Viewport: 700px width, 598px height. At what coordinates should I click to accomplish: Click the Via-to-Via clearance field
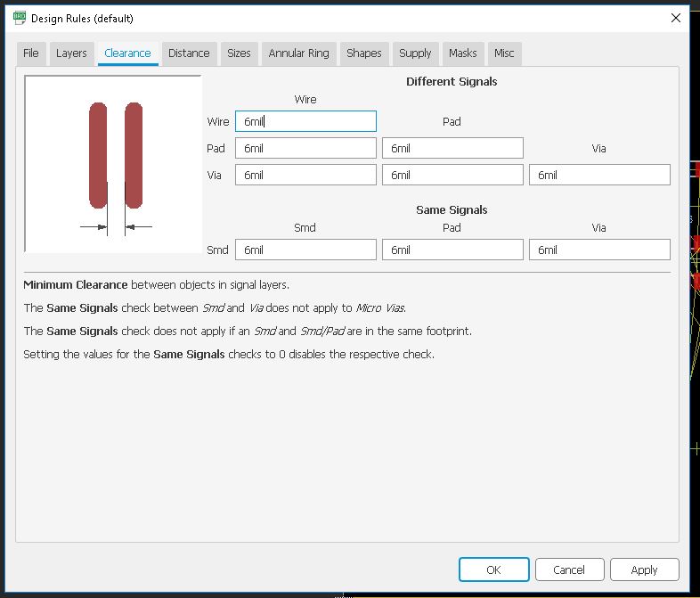(599, 175)
